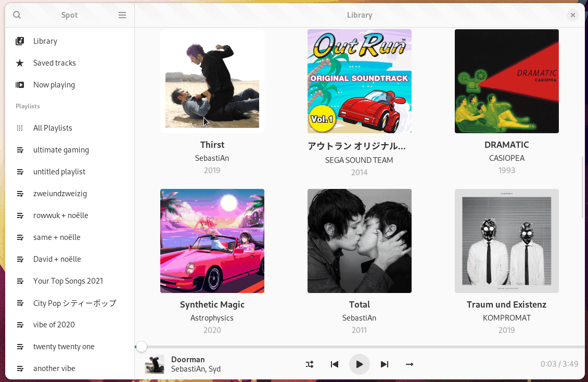Click the Saved tracks star icon
This screenshot has width=588, height=382.
[x=20, y=63]
